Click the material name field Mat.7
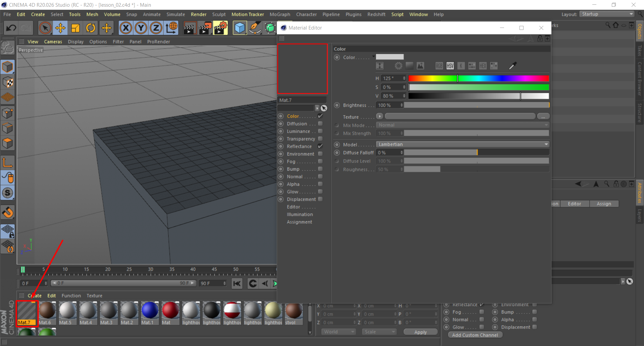This screenshot has height=346, width=644. pyautogui.click(x=302, y=100)
